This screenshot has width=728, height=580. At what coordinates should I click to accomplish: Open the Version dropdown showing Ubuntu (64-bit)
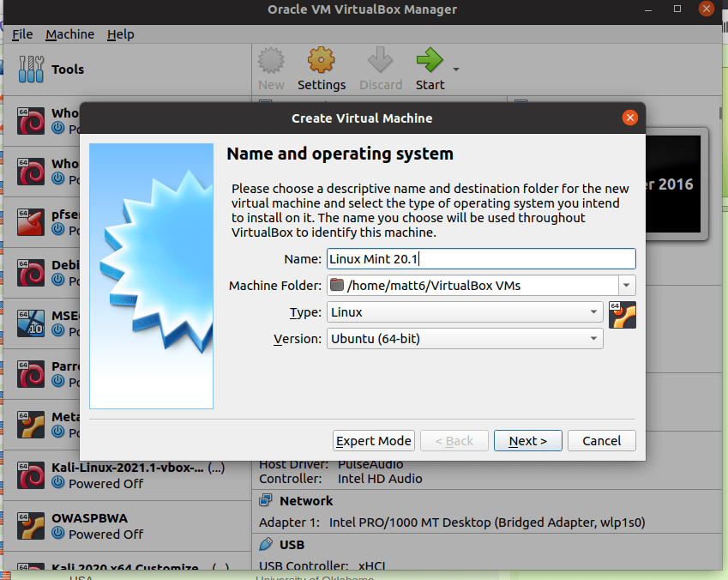tap(464, 339)
